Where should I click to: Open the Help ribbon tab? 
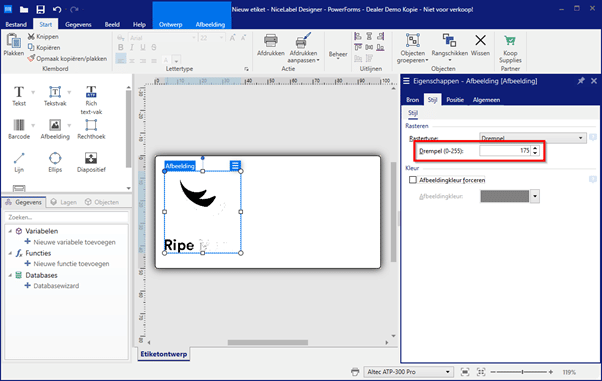point(139,24)
